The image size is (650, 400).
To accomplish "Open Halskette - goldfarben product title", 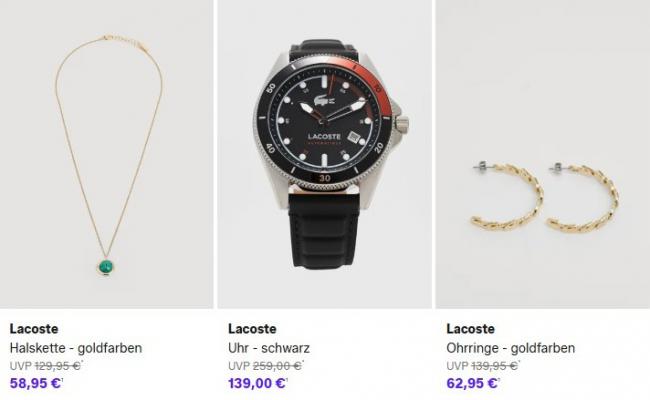I will (x=76, y=348).
